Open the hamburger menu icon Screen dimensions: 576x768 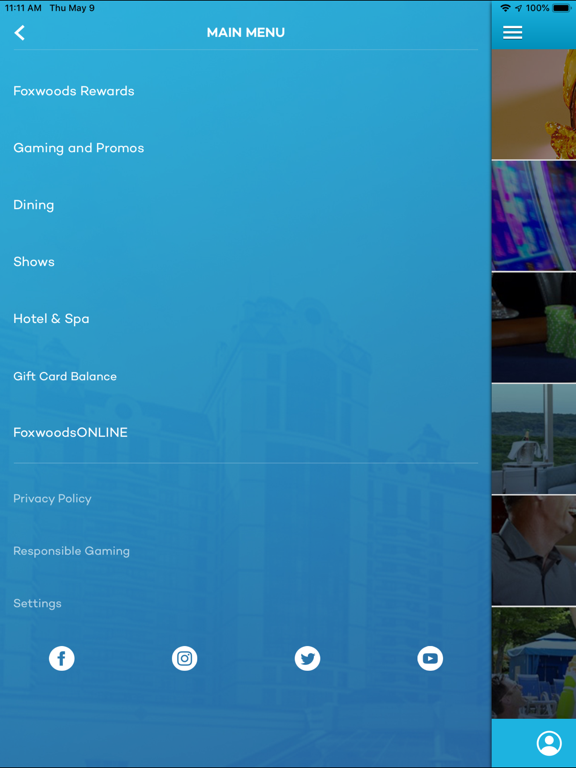pos(512,32)
